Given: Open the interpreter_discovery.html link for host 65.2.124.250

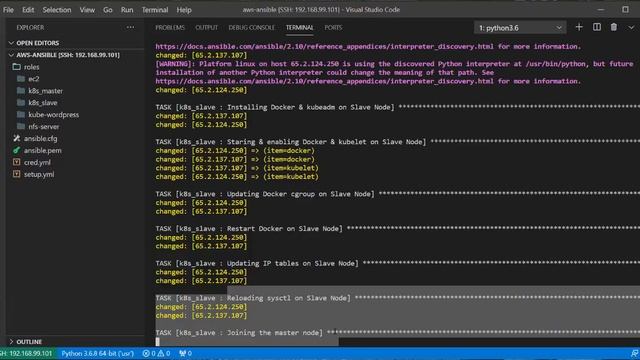Looking at the screenshot, I should point(324,81).
